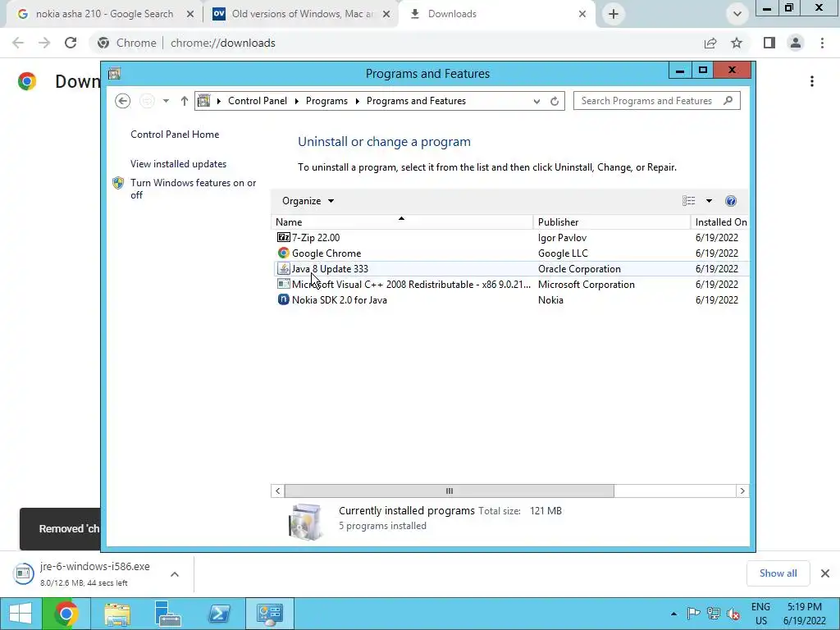Open the Organize dropdown menu
Screen dimensions: 840x630
pyautogui.click(x=308, y=201)
